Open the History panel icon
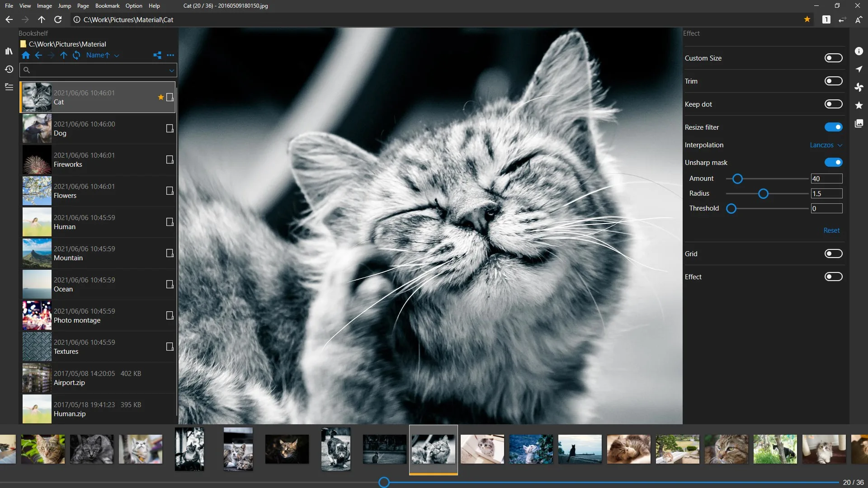Screen dimensions: 868x488 click(9, 69)
